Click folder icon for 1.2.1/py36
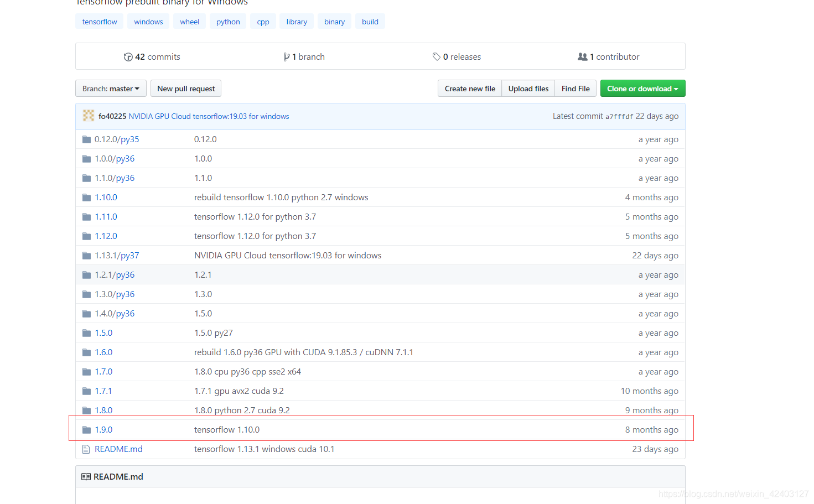Image resolution: width=814 pixels, height=504 pixels. (86, 275)
